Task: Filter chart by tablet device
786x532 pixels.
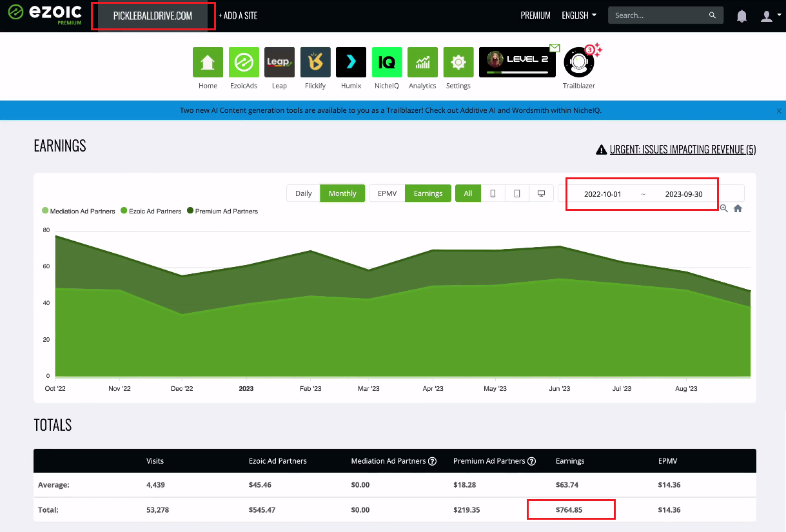Action: click(517, 193)
